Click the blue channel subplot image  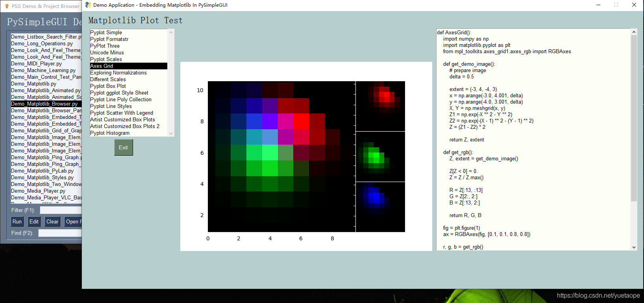[x=380, y=207]
